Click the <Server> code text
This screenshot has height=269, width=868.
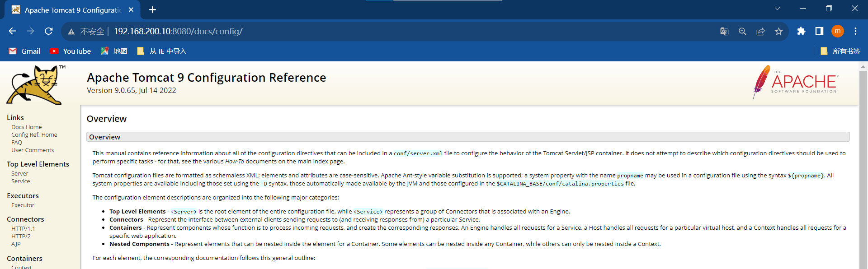click(x=184, y=212)
